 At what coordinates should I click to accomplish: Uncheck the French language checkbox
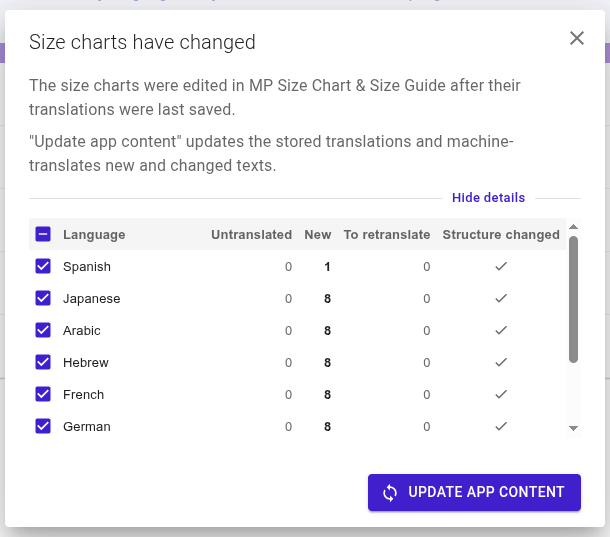[x=43, y=394]
